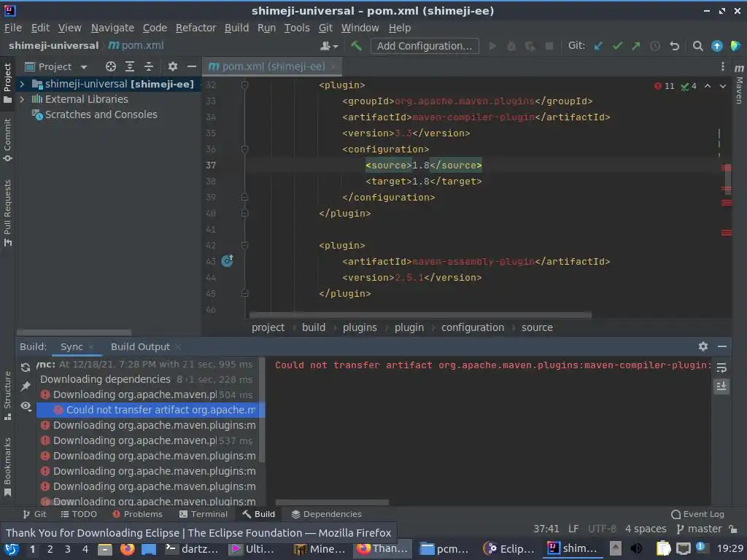
Task: Expand shimeji-universal project node
Action: tap(22, 85)
